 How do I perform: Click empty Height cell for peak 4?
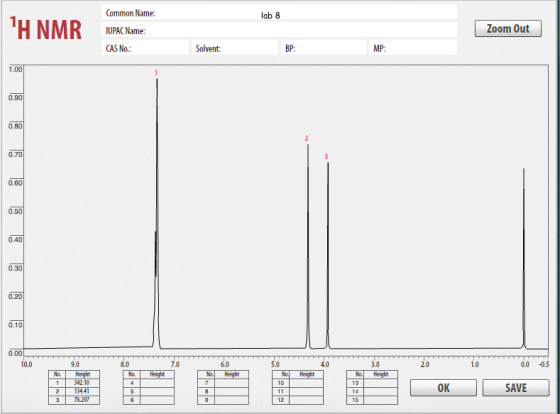[x=157, y=383]
